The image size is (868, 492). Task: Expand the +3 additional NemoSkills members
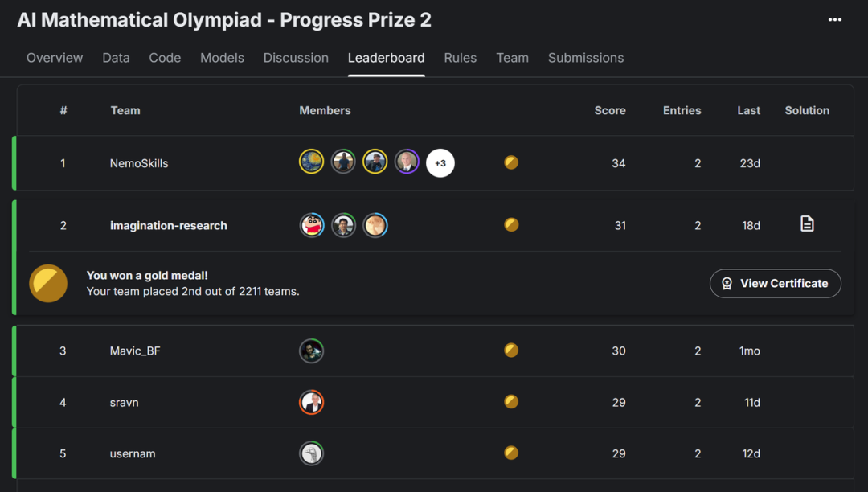click(x=440, y=163)
